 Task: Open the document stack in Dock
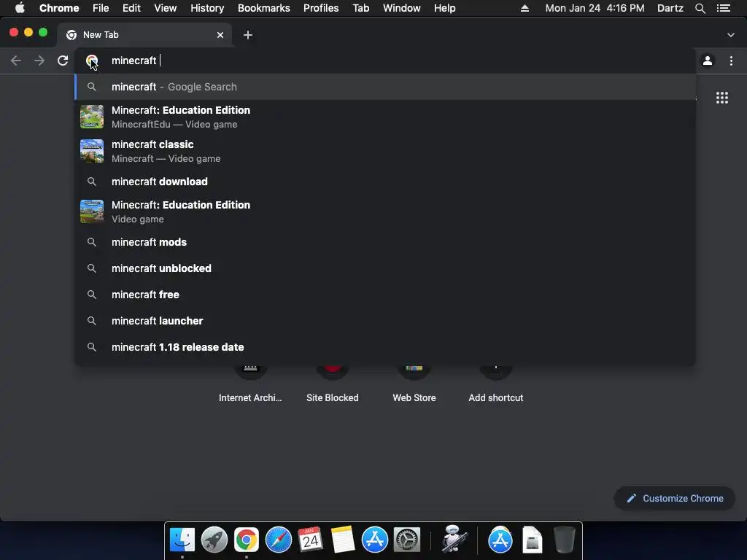[x=532, y=540]
